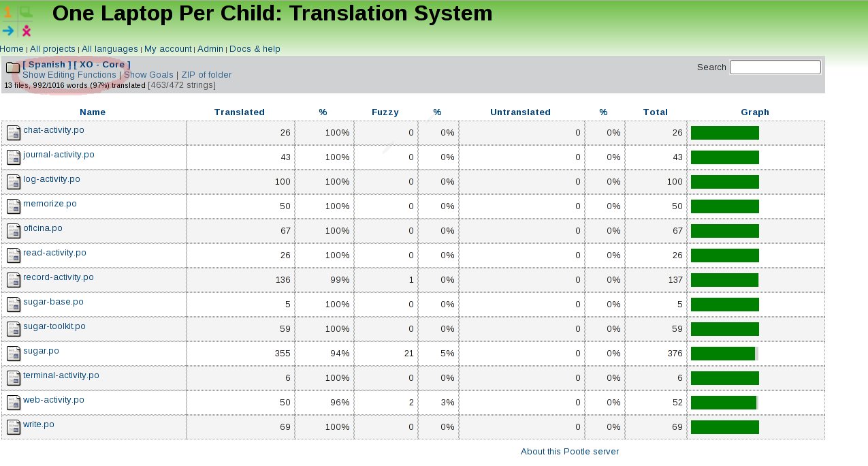This screenshot has width=868, height=466.
Task: Download the ZIP of folder
Action: click(206, 75)
